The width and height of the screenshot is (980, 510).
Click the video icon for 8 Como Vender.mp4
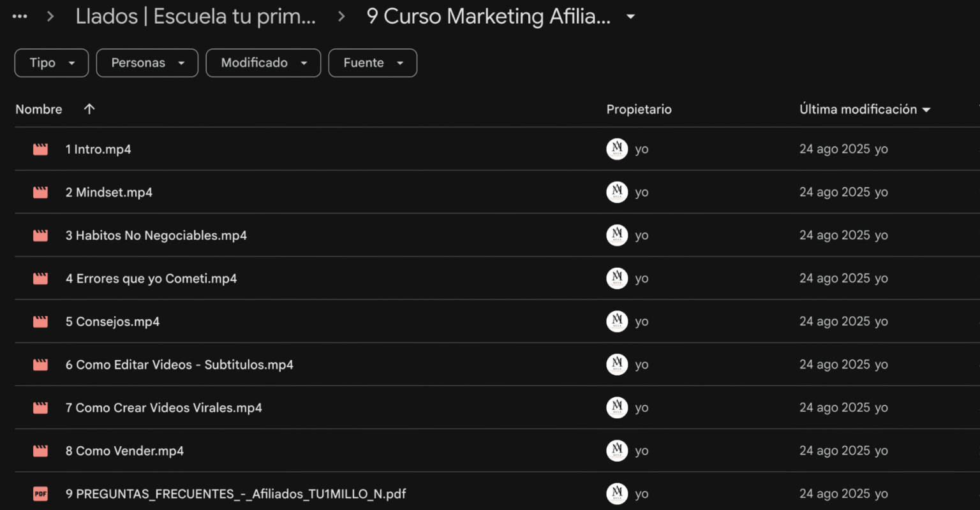pyautogui.click(x=40, y=451)
